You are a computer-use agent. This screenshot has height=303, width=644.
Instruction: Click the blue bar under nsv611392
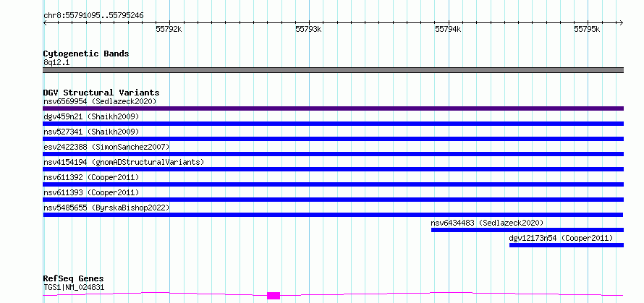pyautogui.click(x=333, y=184)
